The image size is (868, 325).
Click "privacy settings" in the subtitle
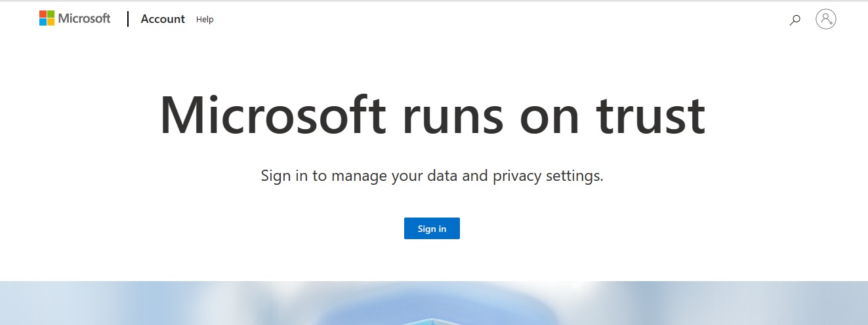[548, 176]
